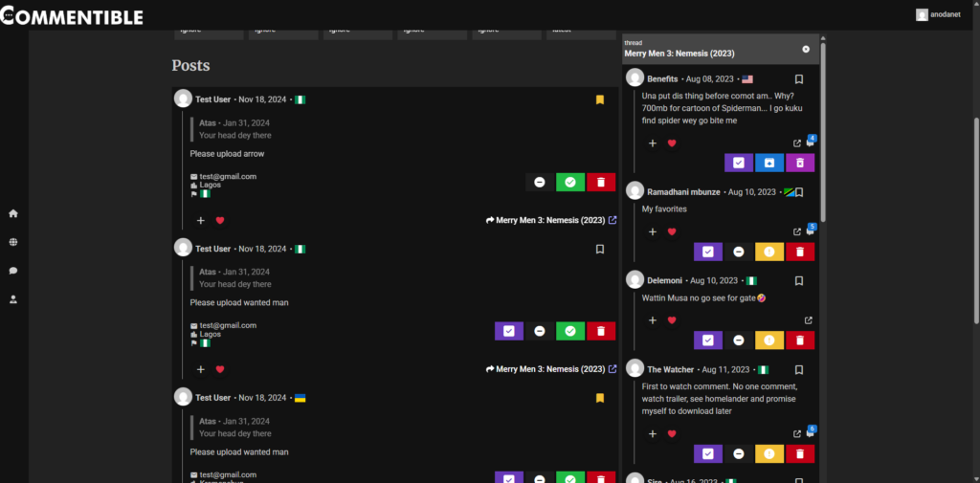Close the Merry Men 3 thread panel

(x=806, y=49)
